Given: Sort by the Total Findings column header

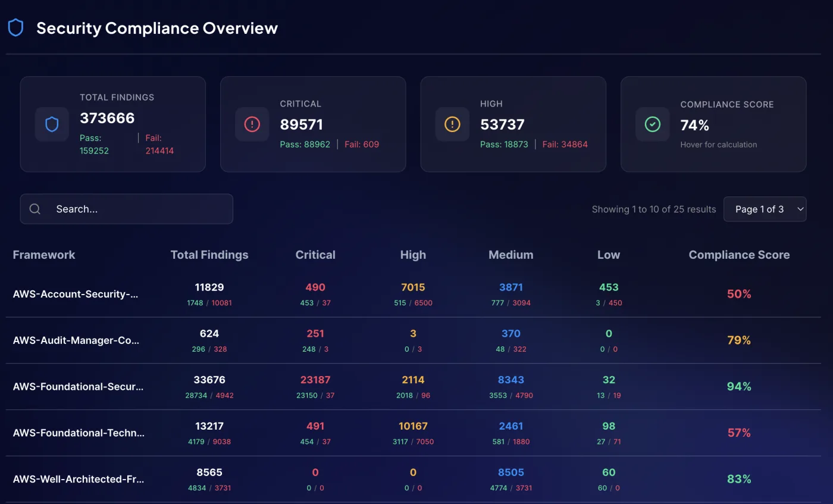Looking at the screenshot, I should pyautogui.click(x=209, y=255).
